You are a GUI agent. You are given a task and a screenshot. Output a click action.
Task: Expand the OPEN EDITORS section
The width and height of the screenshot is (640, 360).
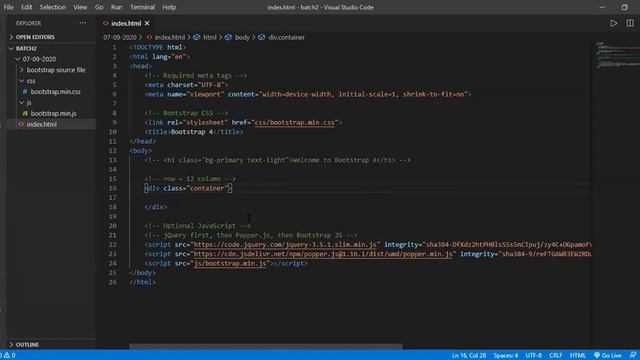(35, 37)
